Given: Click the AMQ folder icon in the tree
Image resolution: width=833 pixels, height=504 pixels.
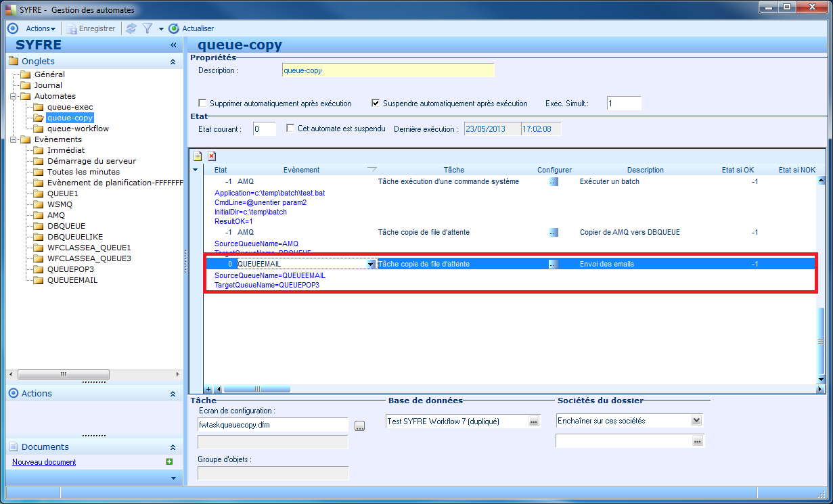Looking at the screenshot, I should coord(38,215).
